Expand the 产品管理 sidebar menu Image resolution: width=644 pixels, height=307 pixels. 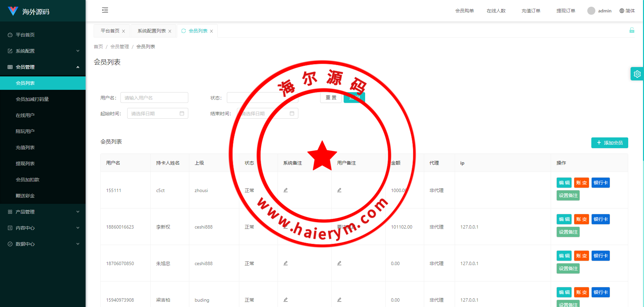pos(43,212)
